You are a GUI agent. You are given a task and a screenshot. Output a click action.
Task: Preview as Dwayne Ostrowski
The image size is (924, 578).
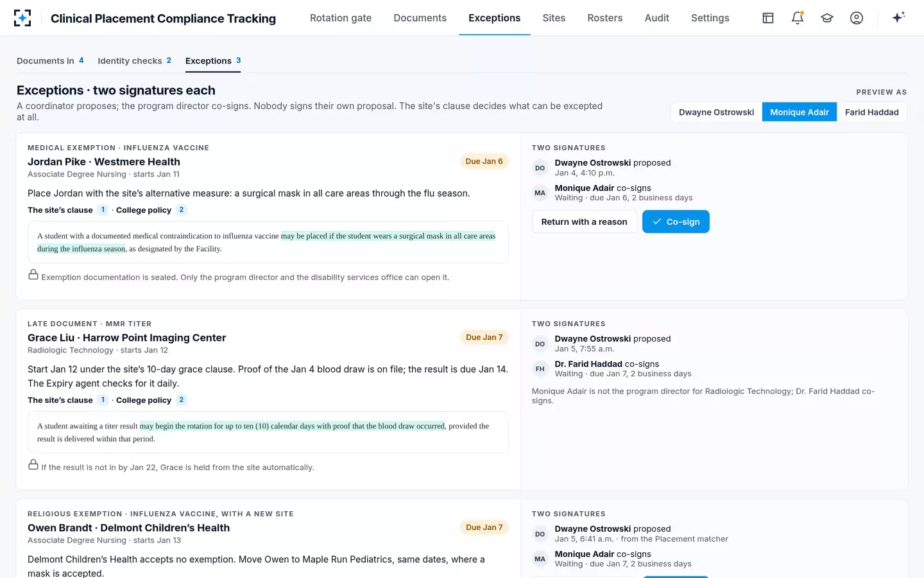coord(717,112)
